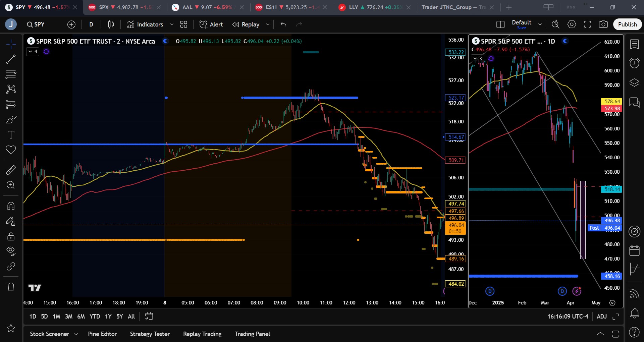The image size is (644, 342).
Task: Open a new browser tab
Action: click(x=509, y=7)
